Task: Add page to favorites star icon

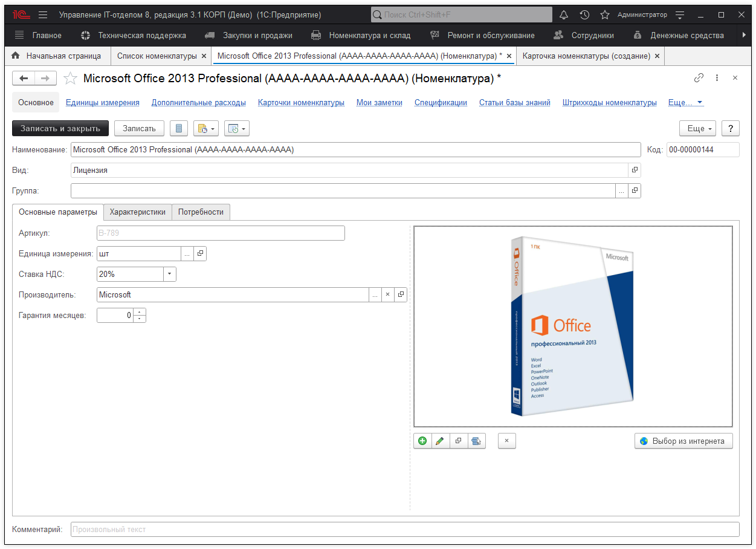Action: pos(605,15)
